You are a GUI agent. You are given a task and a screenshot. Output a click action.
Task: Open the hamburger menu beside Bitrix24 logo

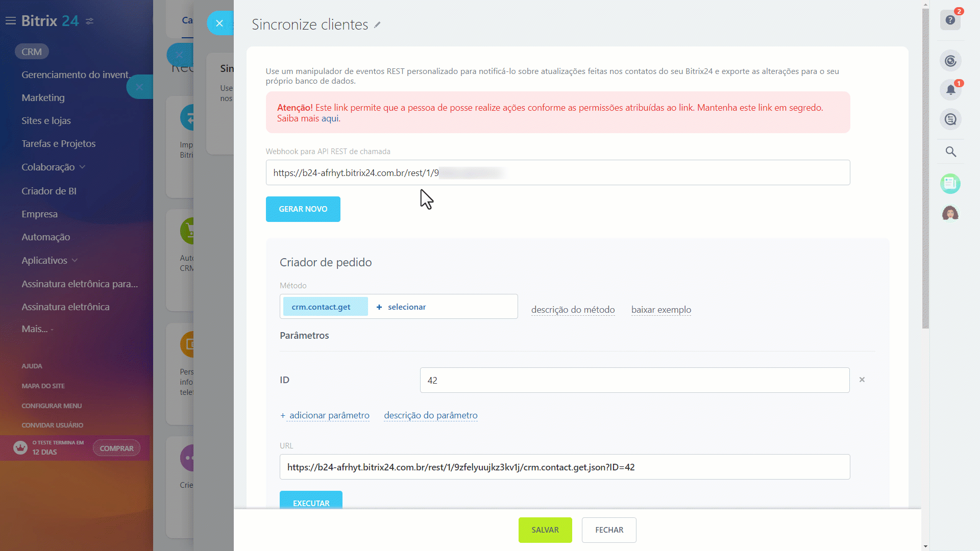[x=11, y=20]
